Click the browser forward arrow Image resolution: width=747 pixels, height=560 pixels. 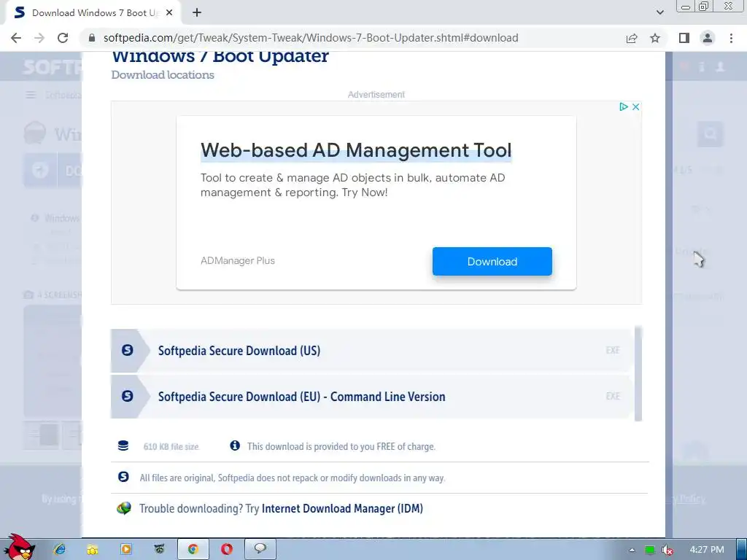39,38
